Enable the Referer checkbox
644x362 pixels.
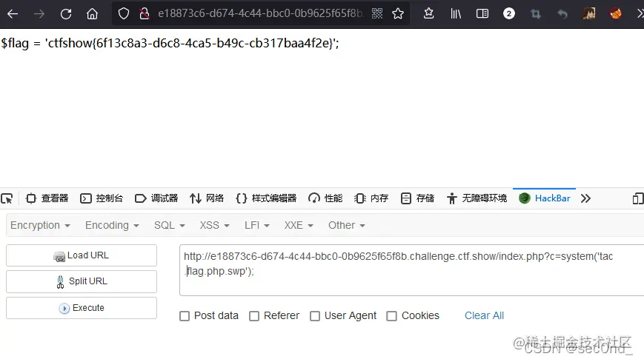tap(254, 316)
